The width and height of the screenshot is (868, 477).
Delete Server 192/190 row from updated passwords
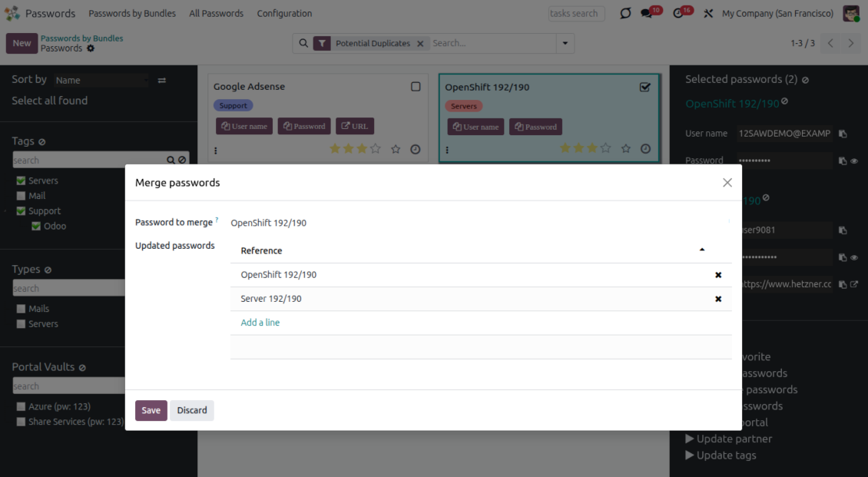(x=718, y=299)
